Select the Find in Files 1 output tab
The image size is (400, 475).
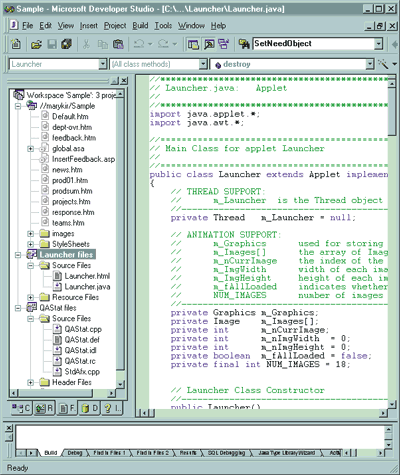[109, 453]
